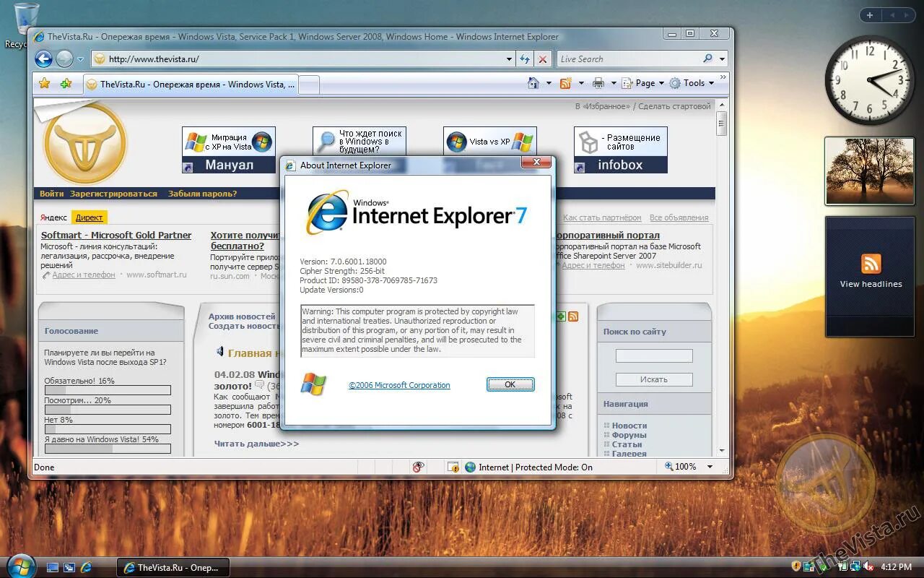Image resolution: width=924 pixels, height=578 pixels.
Task: Click the orange Feeds toolbar icon
Action: (566, 83)
